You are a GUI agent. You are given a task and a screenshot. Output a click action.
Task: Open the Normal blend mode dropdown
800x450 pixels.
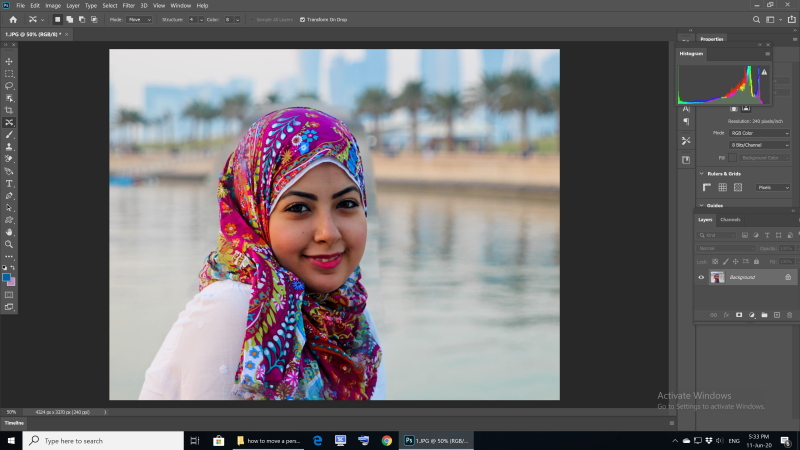tap(726, 248)
